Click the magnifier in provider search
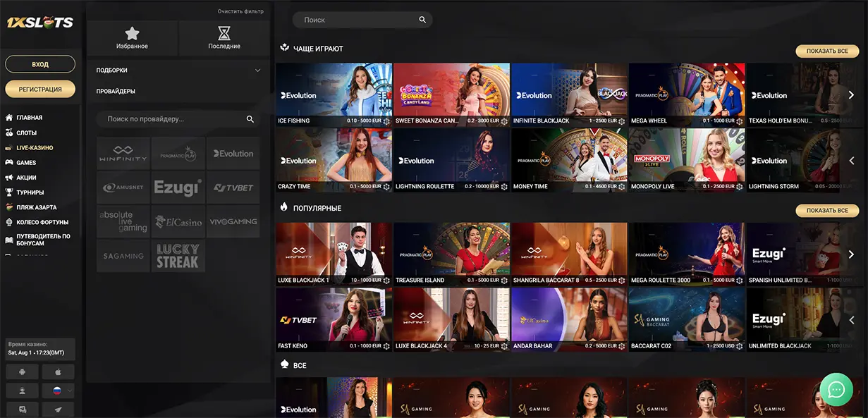This screenshot has width=868, height=418. coord(250,119)
